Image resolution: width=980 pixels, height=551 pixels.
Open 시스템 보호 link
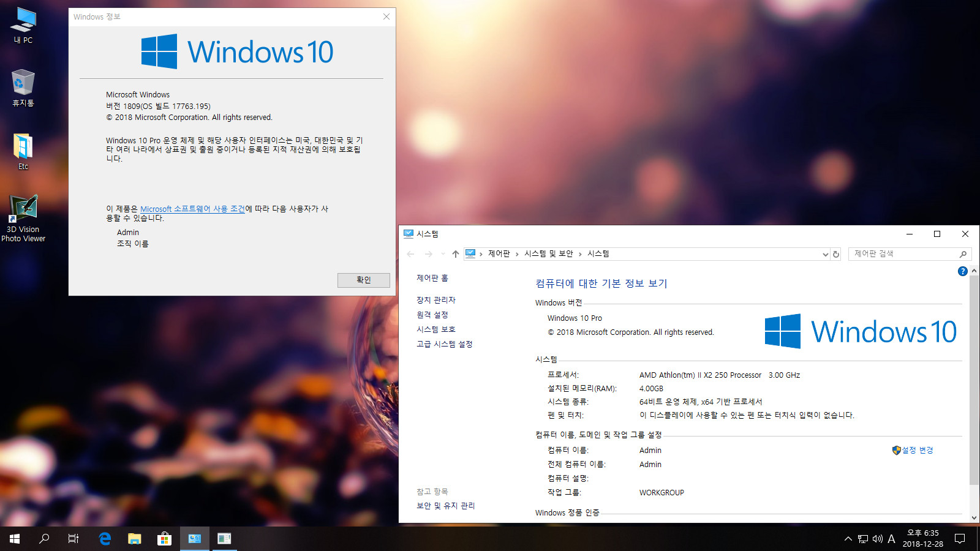(436, 329)
